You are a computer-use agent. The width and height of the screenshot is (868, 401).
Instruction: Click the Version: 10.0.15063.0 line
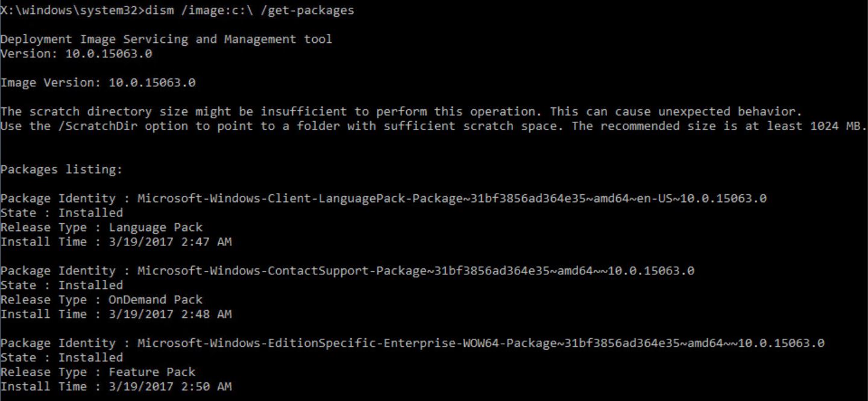[x=76, y=54]
